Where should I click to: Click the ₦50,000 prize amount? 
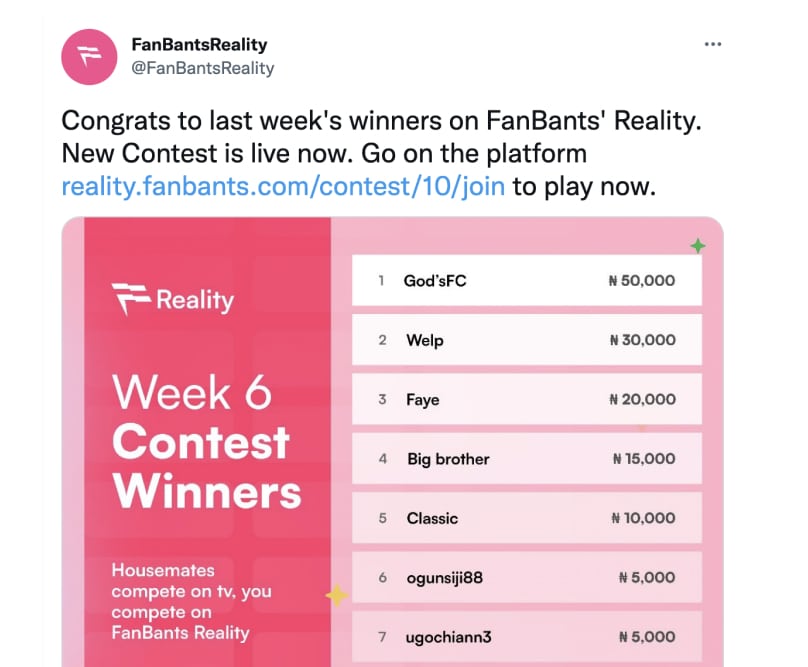click(642, 281)
